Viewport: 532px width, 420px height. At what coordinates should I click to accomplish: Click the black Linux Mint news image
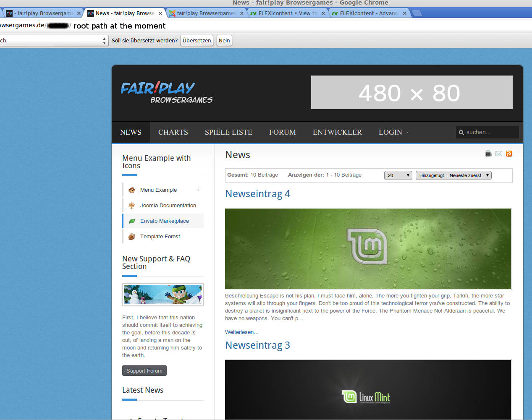[368, 389]
